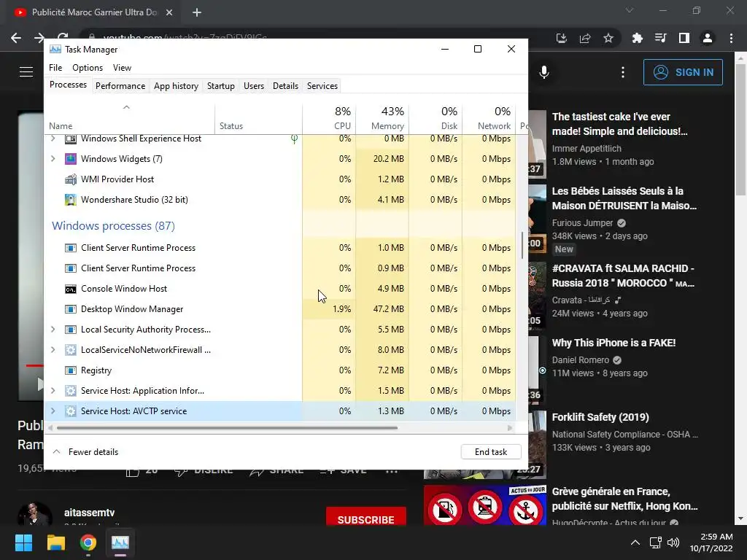The height and width of the screenshot is (560, 747).
Task: Click the Task Manager horizontal scrollbar
Action: [x=228, y=427]
